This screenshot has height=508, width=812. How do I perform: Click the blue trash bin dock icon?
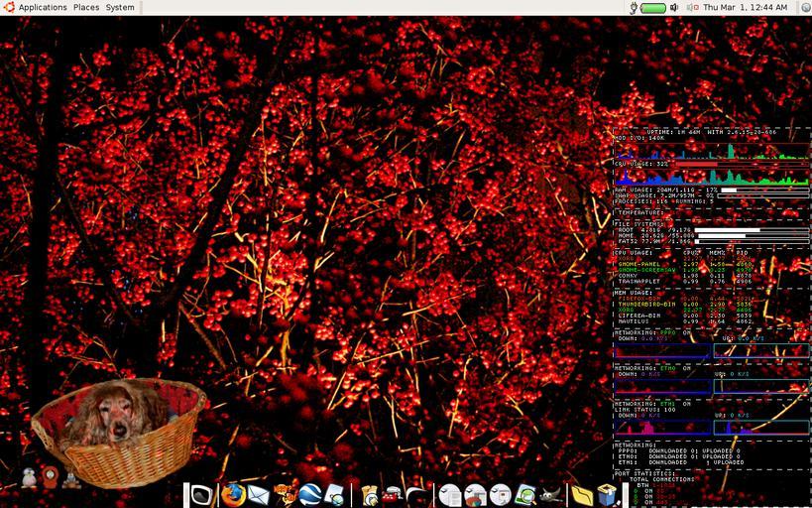pyautogui.click(x=607, y=494)
